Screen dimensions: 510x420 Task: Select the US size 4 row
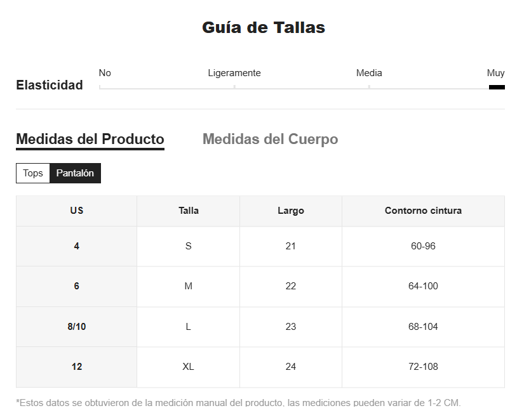click(x=260, y=246)
